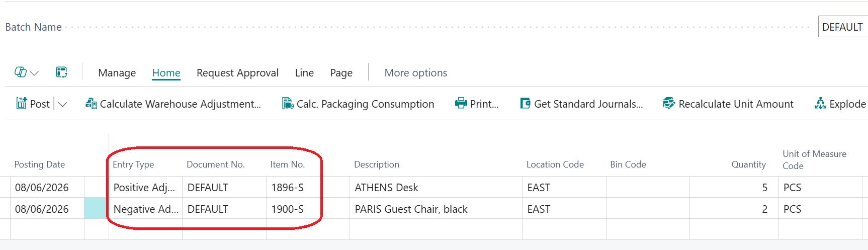868x250 pixels.
Task: Switch to the Request Approval tab
Action: coord(237,73)
